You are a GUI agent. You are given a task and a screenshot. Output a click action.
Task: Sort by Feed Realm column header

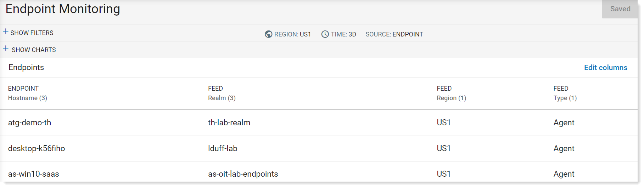[x=222, y=93]
